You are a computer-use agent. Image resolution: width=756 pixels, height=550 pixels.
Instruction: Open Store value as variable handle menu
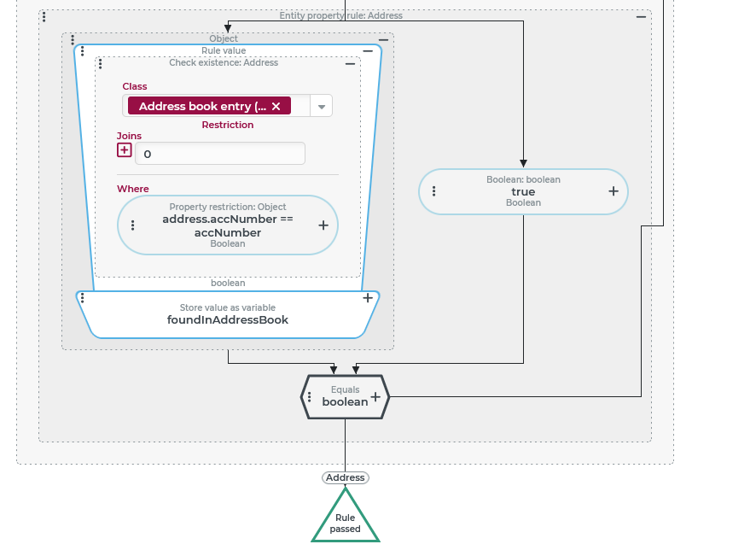pos(82,297)
